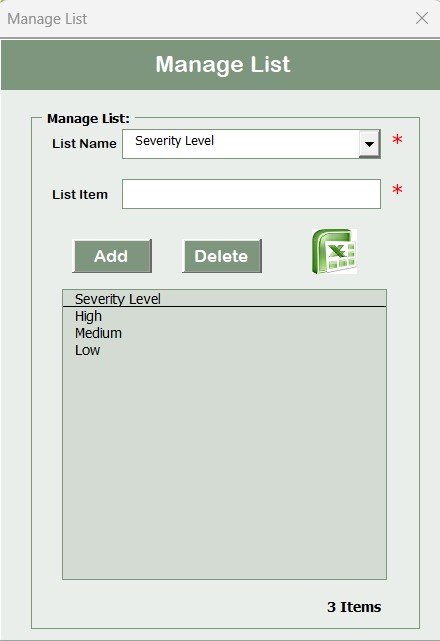
Task: Click the Excel export icon
Action: coord(334,251)
